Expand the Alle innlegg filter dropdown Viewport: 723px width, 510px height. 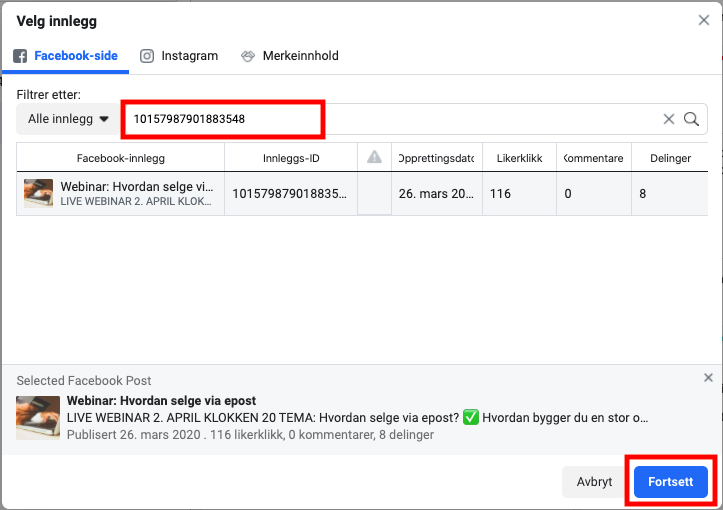click(x=68, y=119)
